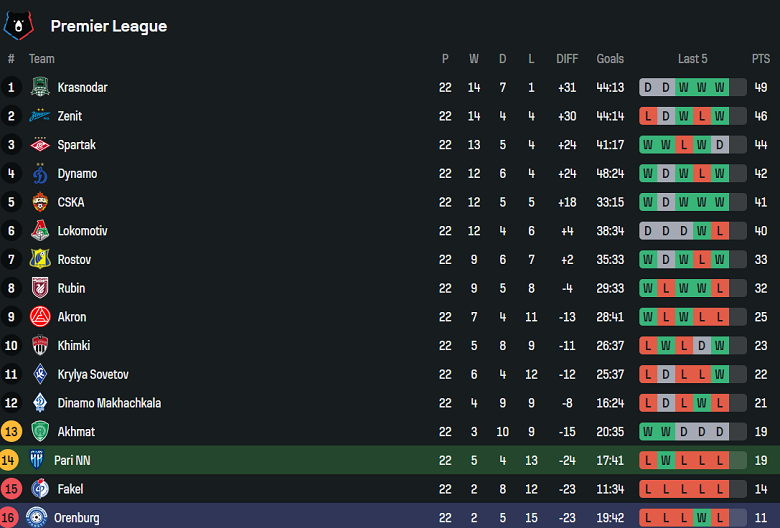Image resolution: width=780 pixels, height=528 pixels.
Task: Click the Rostov club badge
Action: pyautogui.click(x=39, y=260)
